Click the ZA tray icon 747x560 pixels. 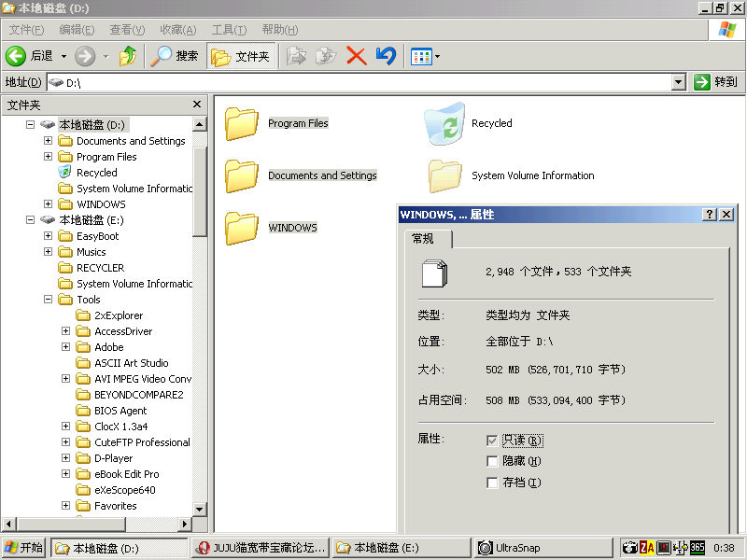(646, 548)
